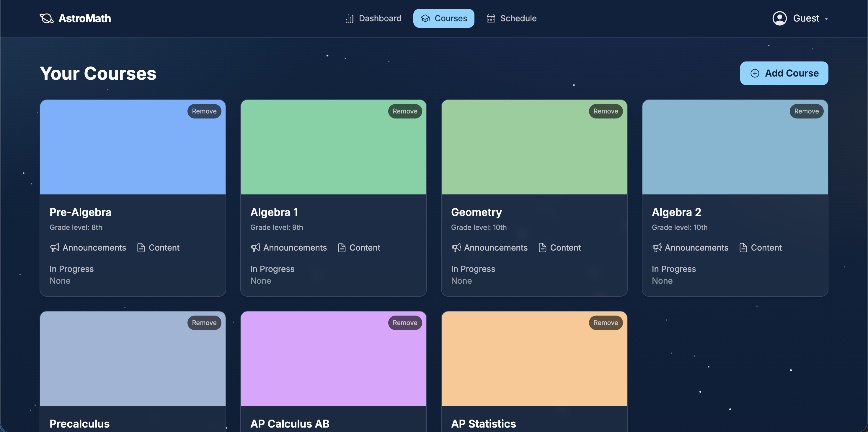Click the AP Calculus AB course title
Viewport: 868px width, 432px height.
pos(290,423)
